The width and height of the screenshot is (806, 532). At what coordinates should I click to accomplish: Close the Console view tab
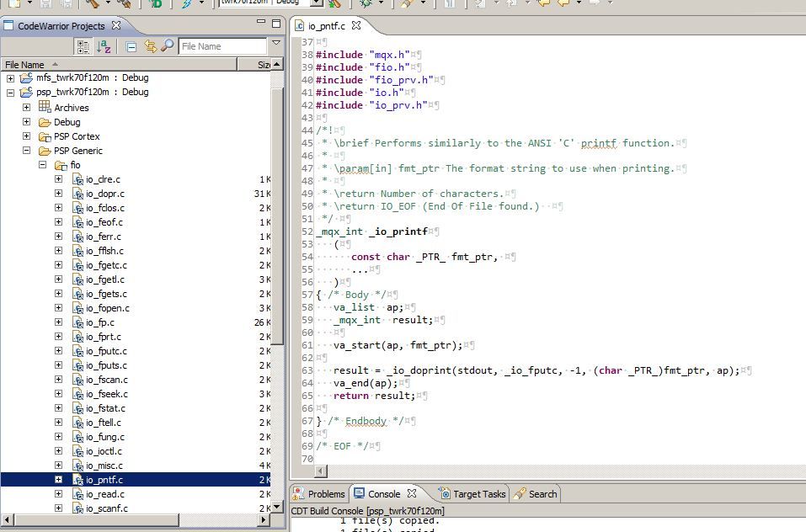(412, 493)
